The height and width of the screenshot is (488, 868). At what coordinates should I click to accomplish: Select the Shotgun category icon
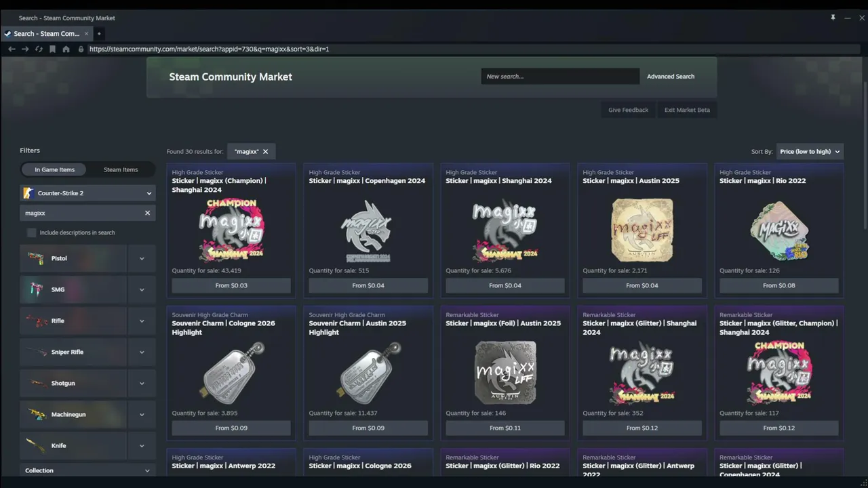39,383
